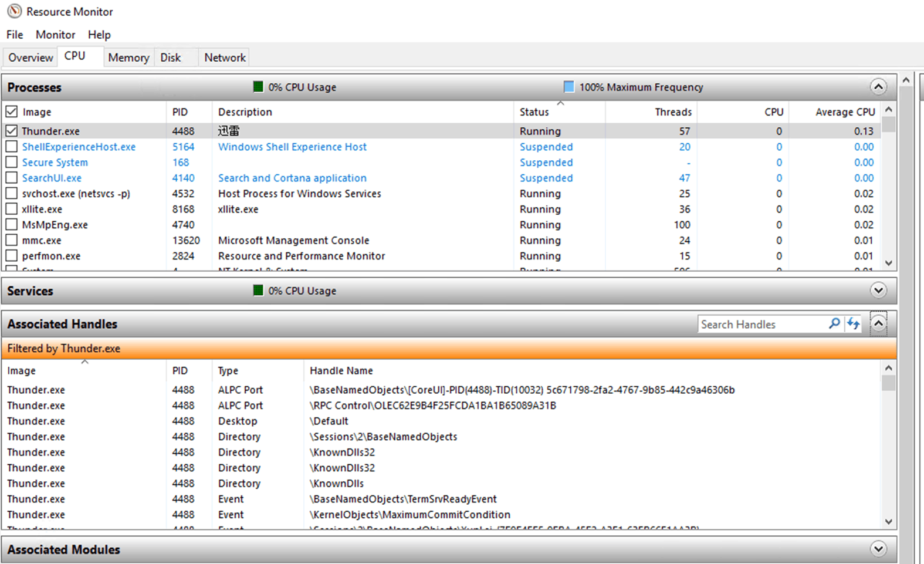Viewport: 924px width, 564px height.
Task: Expand the Associated Modules section
Action: pyautogui.click(x=878, y=549)
